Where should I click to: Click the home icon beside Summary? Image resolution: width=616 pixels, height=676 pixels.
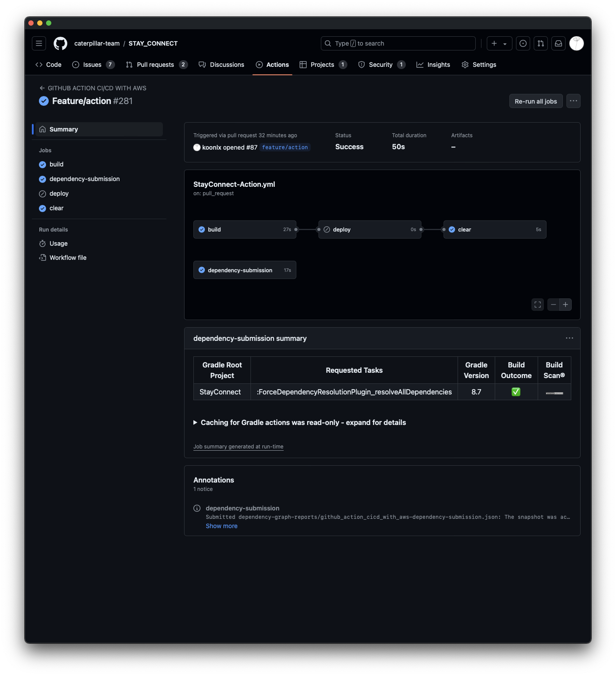(42, 129)
